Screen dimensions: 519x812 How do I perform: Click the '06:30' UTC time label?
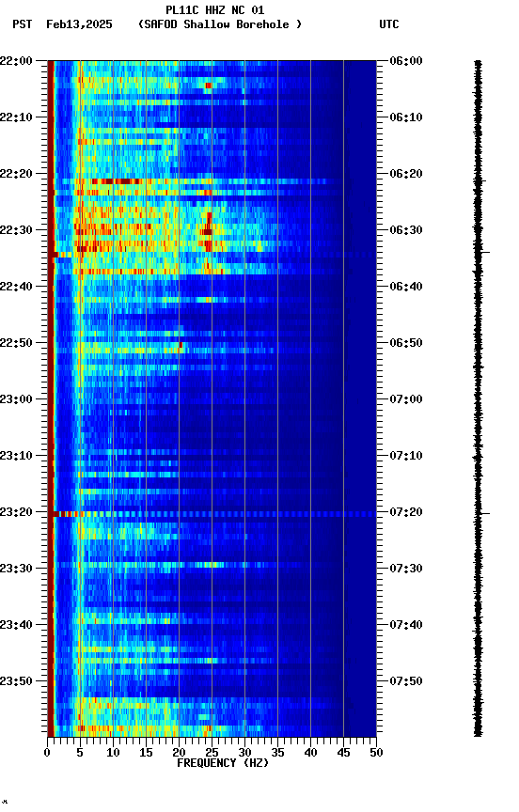[406, 230]
